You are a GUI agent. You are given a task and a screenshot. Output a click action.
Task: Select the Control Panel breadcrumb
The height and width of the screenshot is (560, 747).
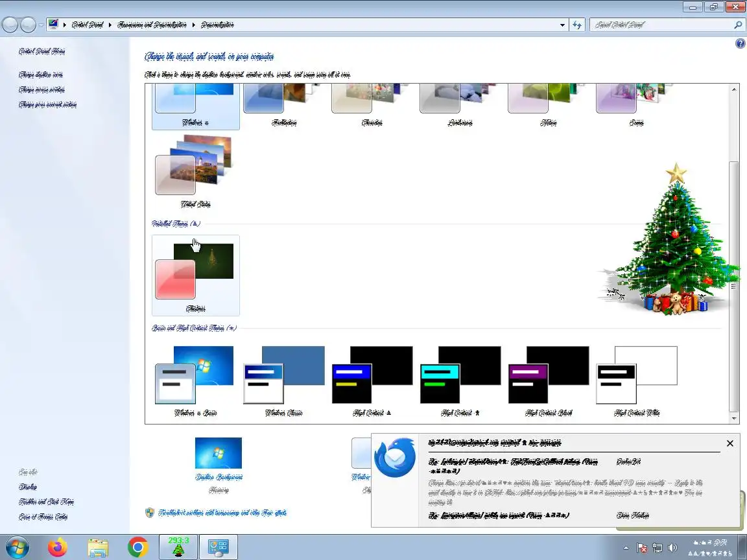pyautogui.click(x=88, y=25)
